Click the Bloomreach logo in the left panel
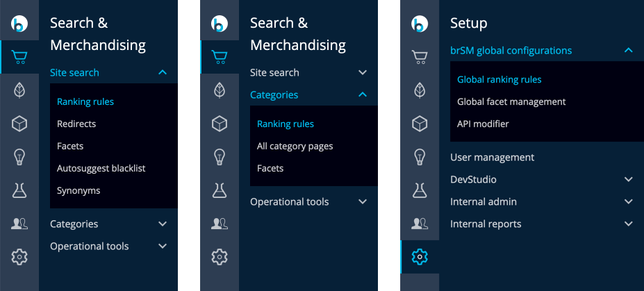Image resolution: width=644 pixels, height=291 pixels. [x=19, y=24]
